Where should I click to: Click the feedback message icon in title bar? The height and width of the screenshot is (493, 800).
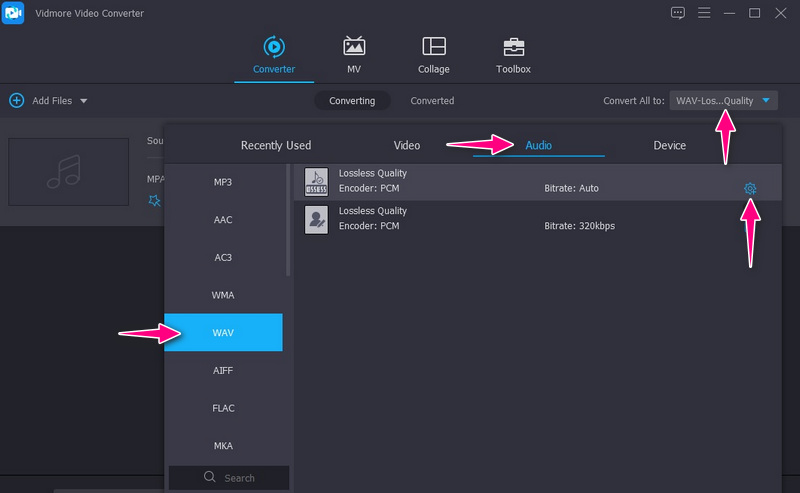[678, 13]
